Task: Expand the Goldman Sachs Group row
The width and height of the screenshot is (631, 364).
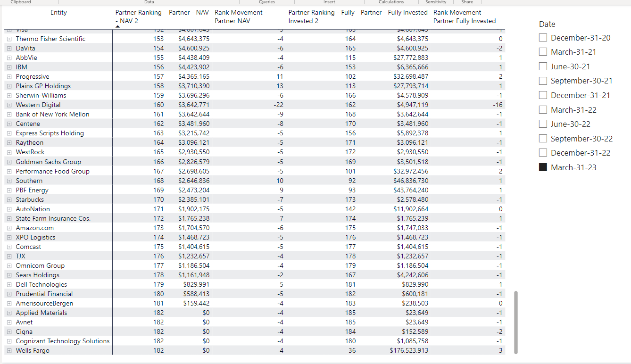Action: tap(9, 162)
